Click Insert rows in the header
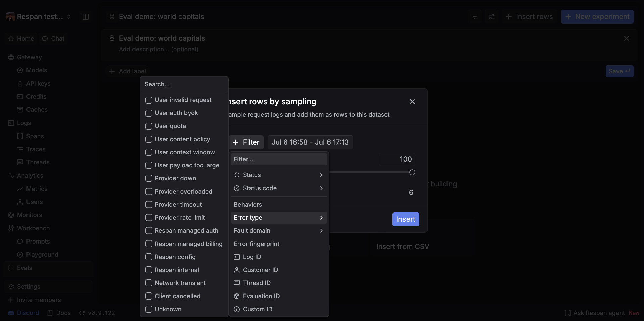Image resolution: width=644 pixels, height=321 pixels. click(x=529, y=17)
